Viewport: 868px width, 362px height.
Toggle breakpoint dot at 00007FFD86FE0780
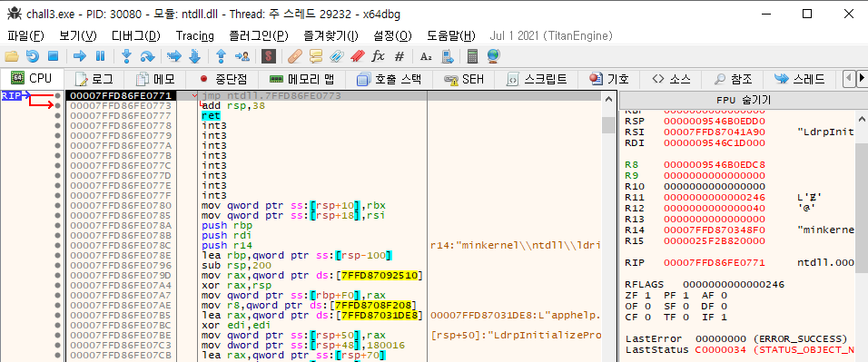[57, 205]
